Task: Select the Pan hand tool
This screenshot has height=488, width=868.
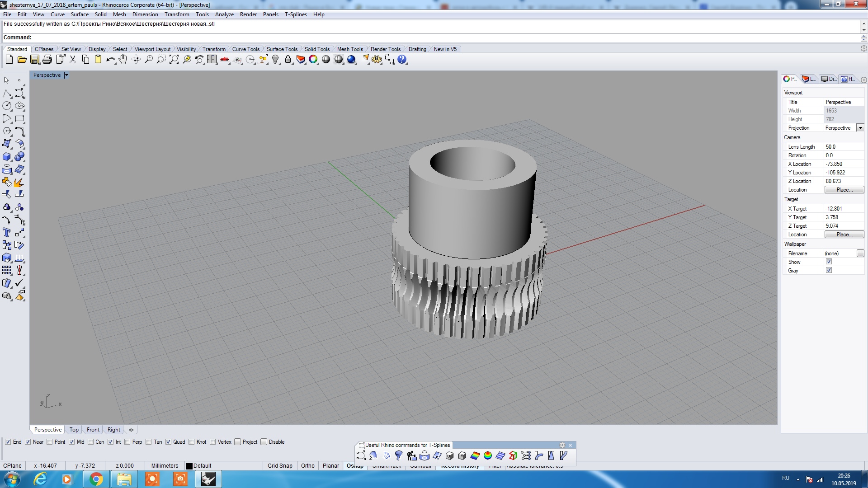Action: point(123,60)
